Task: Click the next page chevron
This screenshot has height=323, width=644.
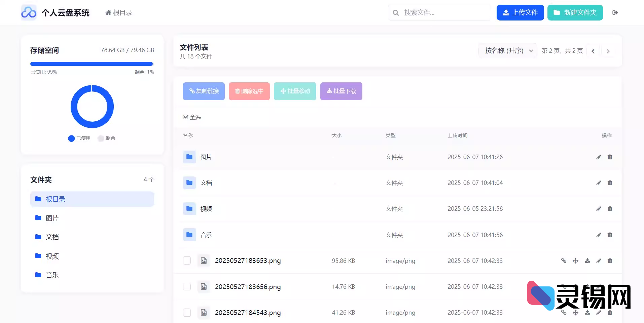Action: [x=608, y=51]
